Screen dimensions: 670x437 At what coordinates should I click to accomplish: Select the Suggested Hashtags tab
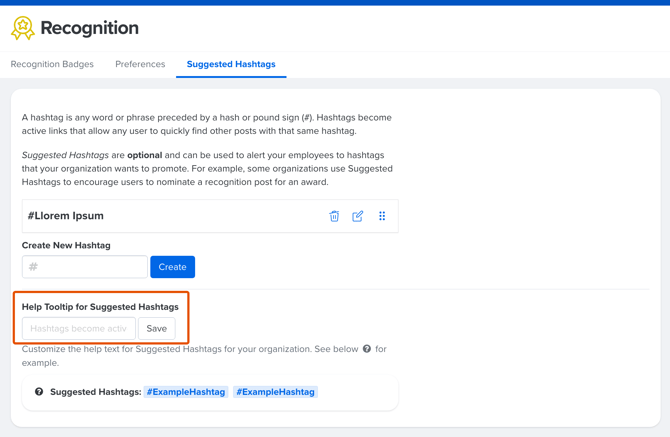click(x=231, y=64)
